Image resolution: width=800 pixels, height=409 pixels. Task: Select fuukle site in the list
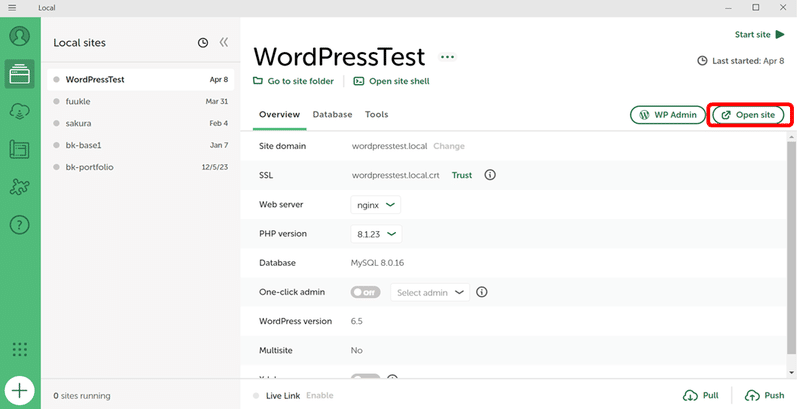point(140,101)
